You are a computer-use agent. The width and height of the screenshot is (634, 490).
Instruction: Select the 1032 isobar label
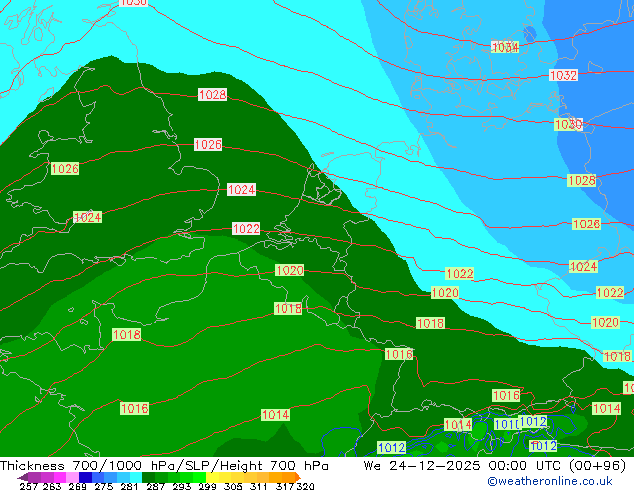563,75
